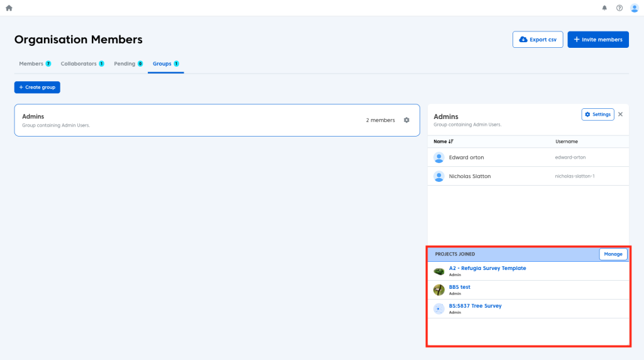
Task: Click Edward orton's avatar icon
Action: pos(439,157)
